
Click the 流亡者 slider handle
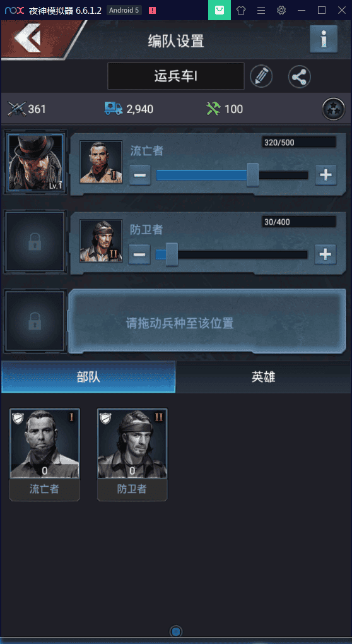click(253, 175)
